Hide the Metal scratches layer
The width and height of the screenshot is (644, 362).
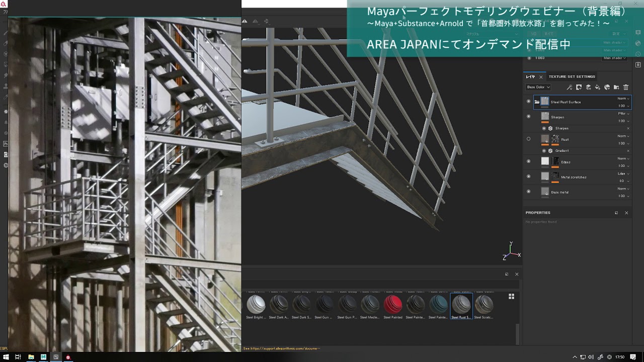[x=528, y=176]
